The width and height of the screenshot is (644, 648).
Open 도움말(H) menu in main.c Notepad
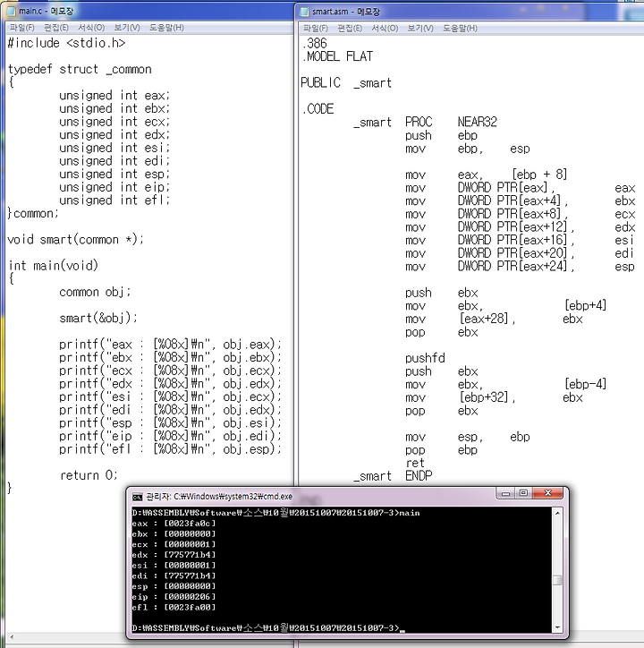166,27
